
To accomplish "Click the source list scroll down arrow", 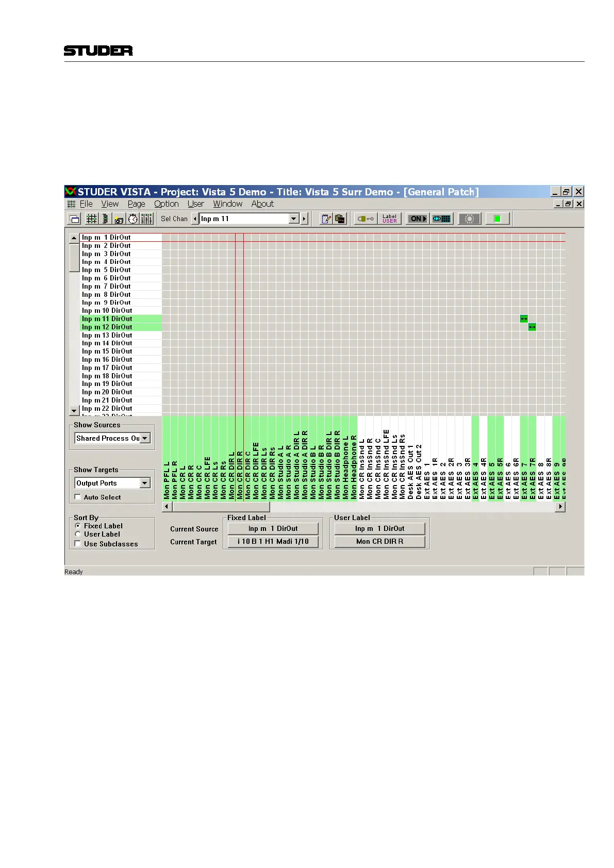I will tap(74, 411).
